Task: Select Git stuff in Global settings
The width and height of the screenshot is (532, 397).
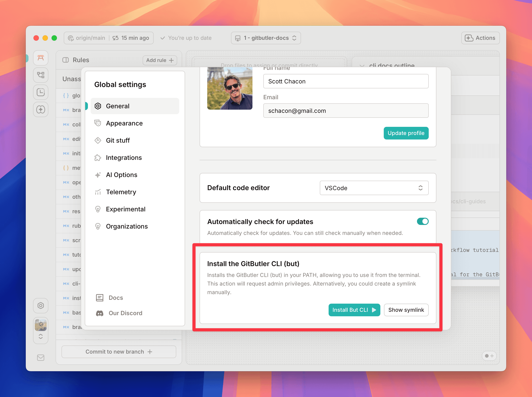Action: 118,140
